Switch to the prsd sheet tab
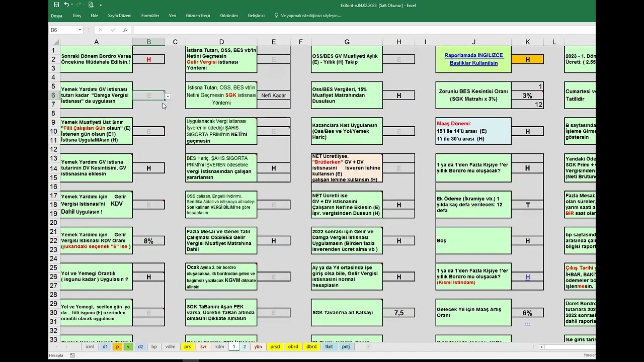Screen dimensions: 644x362 click(275, 346)
